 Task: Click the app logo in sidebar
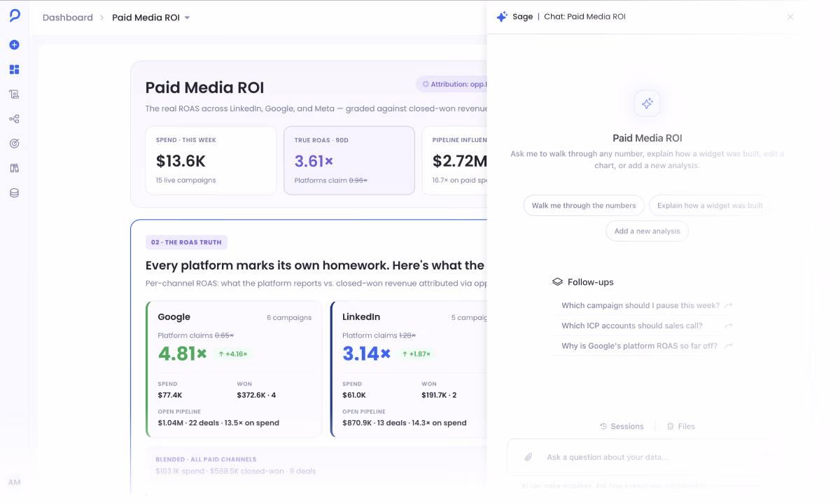click(x=14, y=16)
